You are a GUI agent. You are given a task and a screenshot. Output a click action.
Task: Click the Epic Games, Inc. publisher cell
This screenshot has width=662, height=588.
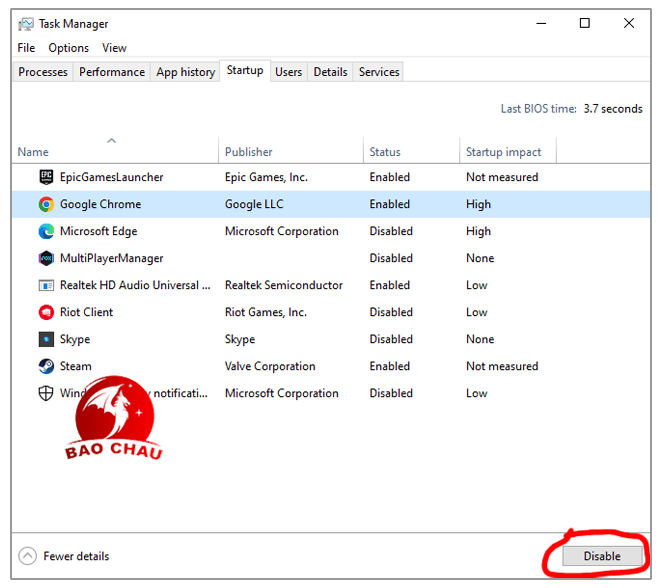click(x=266, y=177)
